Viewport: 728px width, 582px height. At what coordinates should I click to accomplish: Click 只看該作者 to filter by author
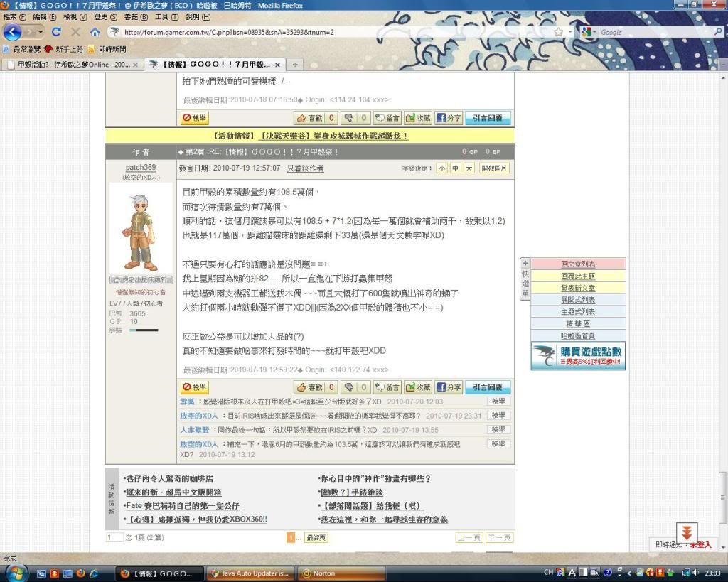coord(305,168)
